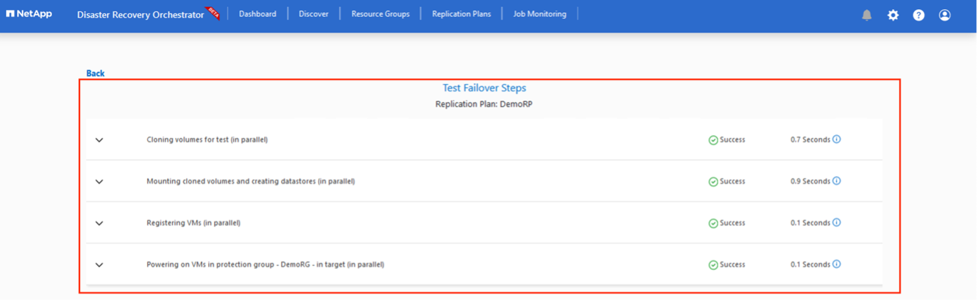Image resolution: width=980 pixels, height=302 pixels.
Task: Expand Mounting cloned volumes step
Action: [99, 182]
